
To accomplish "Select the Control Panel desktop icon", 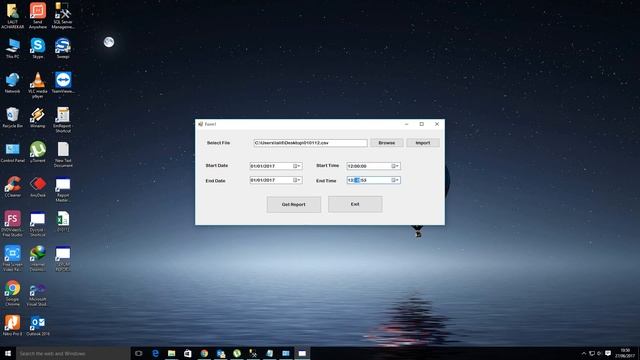I will [x=12, y=153].
